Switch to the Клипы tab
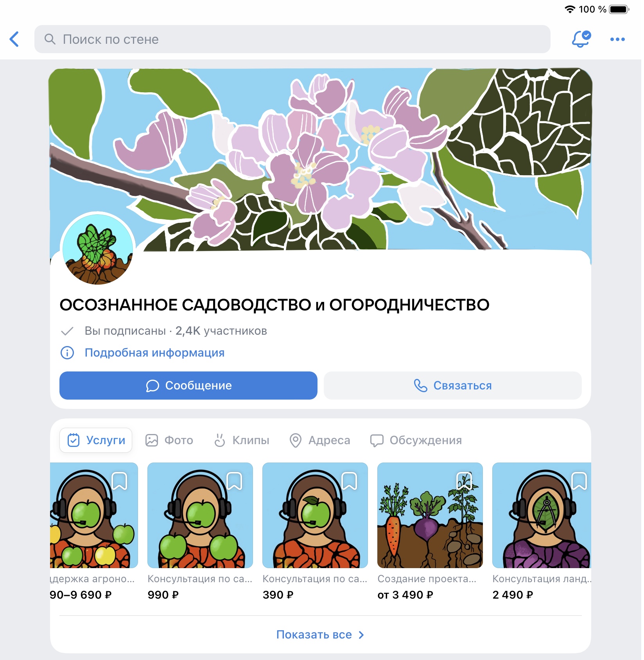The height and width of the screenshot is (660, 644). coord(242,440)
